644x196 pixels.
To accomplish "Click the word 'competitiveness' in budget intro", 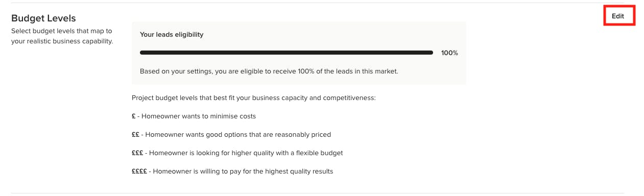I will 348,97.
